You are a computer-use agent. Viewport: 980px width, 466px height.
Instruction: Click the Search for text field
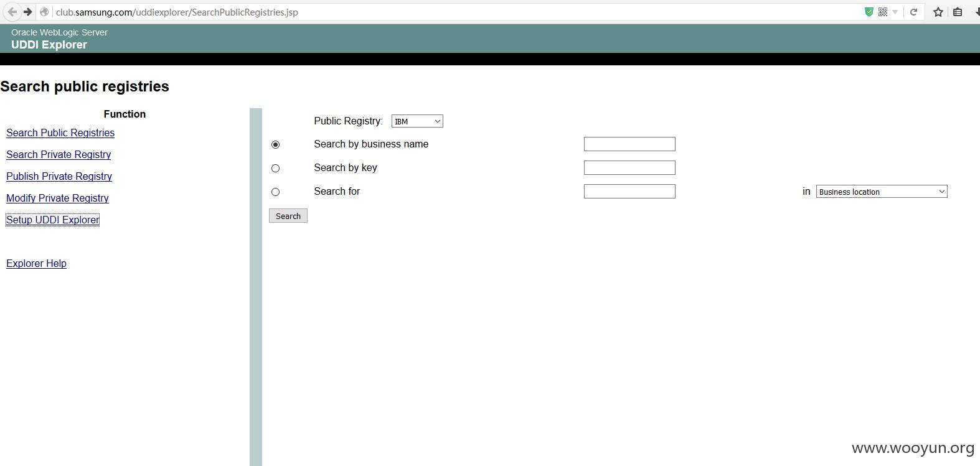[x=629, y=191]
